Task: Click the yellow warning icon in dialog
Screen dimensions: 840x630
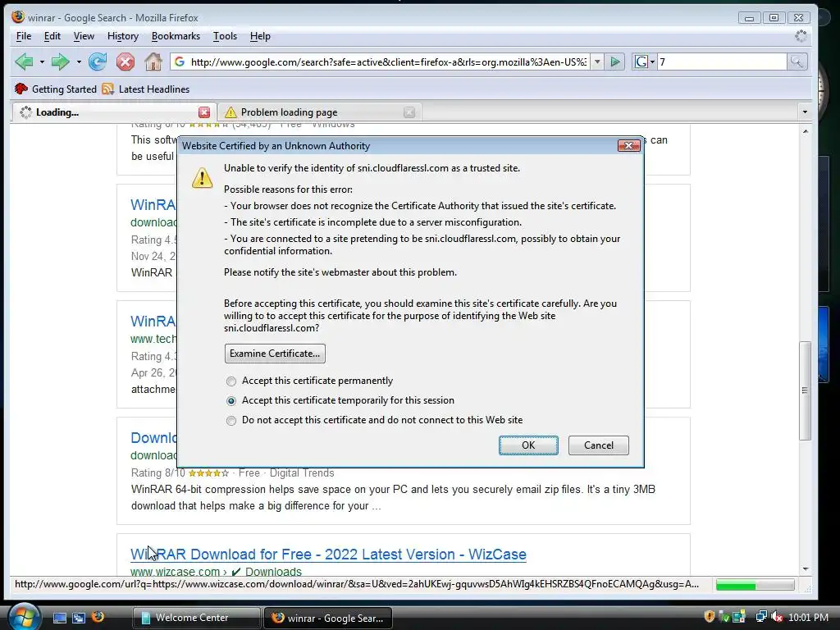Action: click(202, 177)
